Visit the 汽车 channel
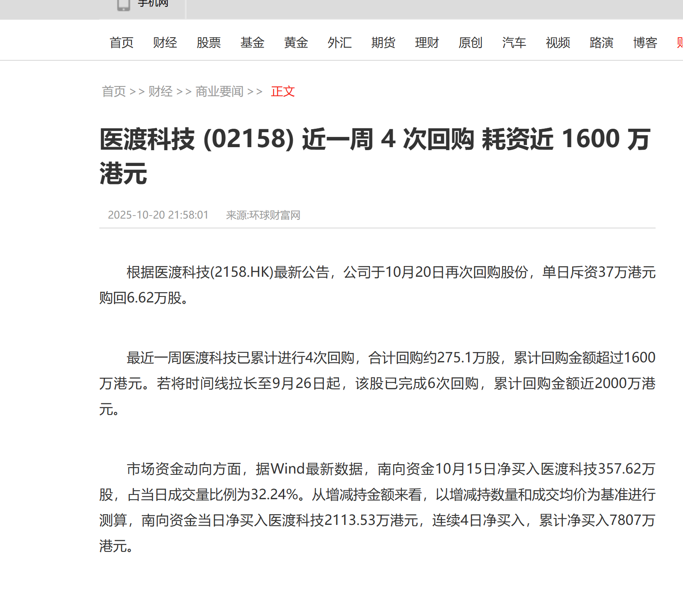The image size is (683, 616). (x=514, y=43)
